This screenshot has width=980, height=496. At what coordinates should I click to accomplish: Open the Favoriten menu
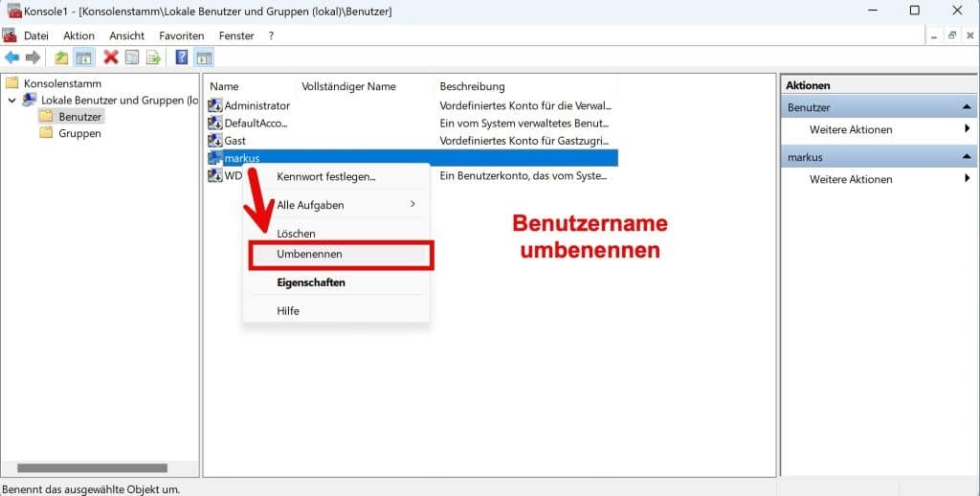(181, 35)
